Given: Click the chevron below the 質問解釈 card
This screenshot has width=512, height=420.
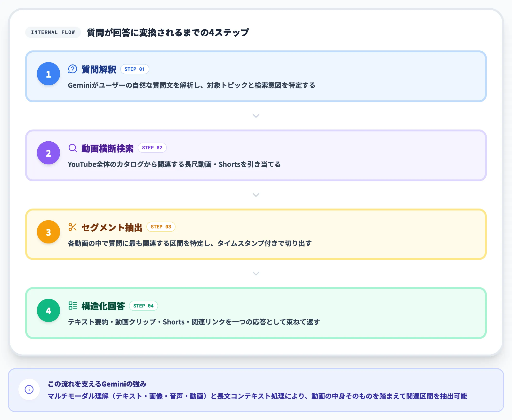Looking at the screenshot, I should 256,116.
